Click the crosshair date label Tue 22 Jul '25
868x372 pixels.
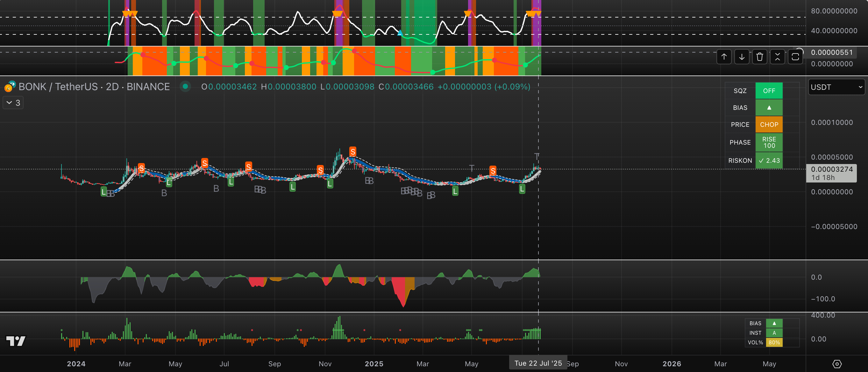538,363
